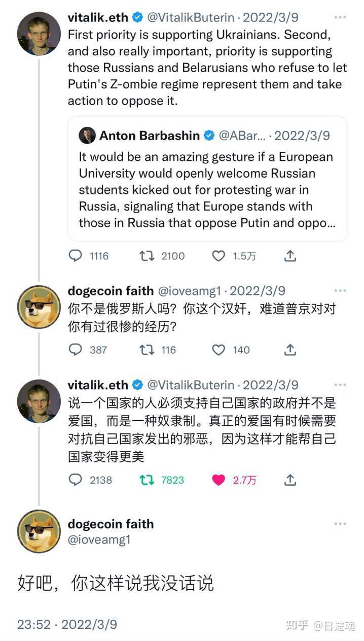Open more options on the final dogecoin faith tweet
364x641 pixels.
[x=340, y=524]
